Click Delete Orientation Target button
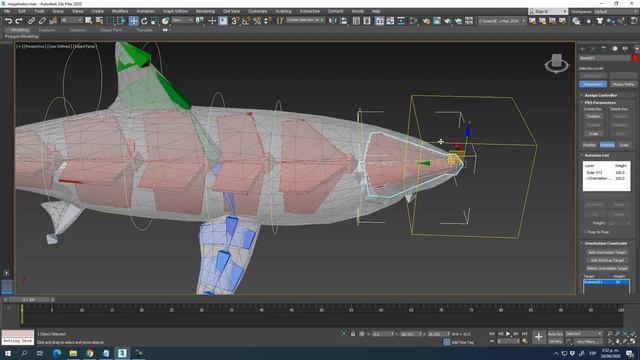Viewport: 640px width, 360px height. pos(607,268)
